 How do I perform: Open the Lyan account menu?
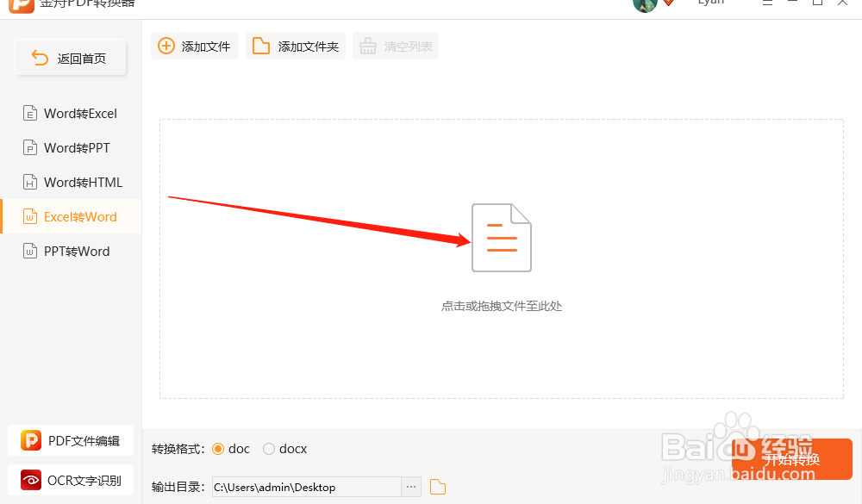[x=710, y=3]
